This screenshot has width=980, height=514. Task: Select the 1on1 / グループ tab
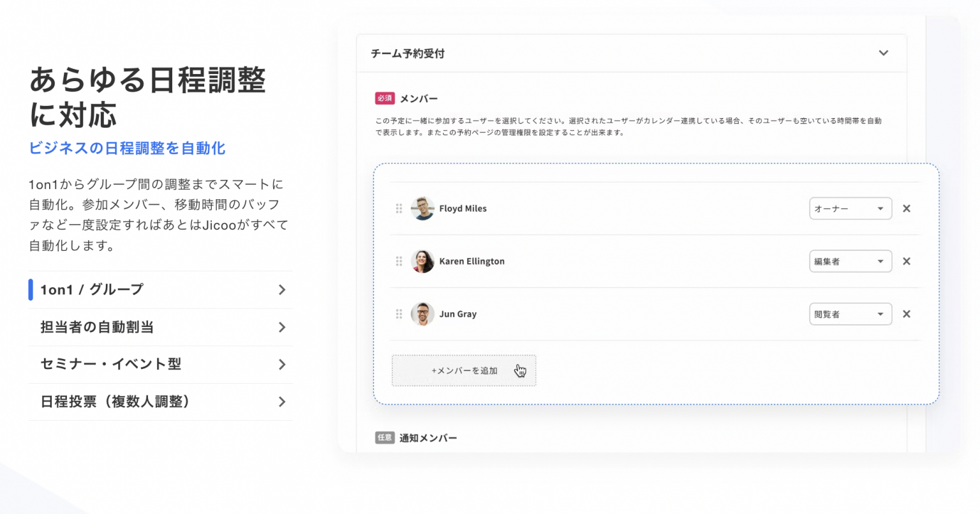point(93,290)
